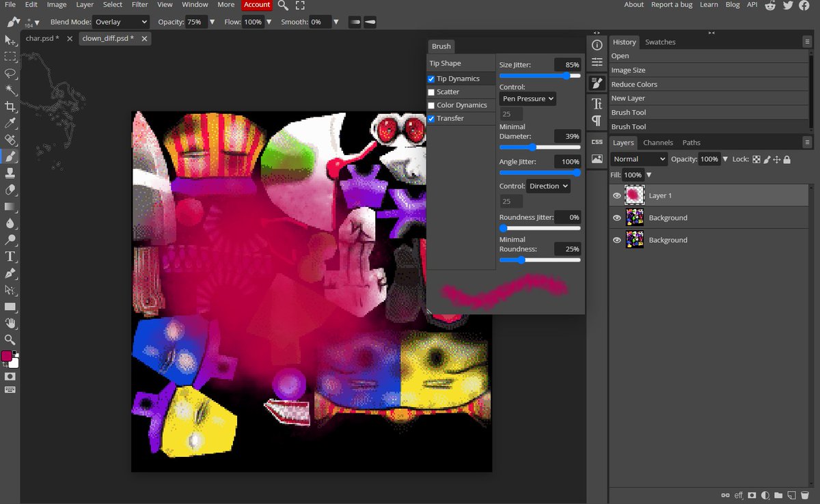Switch to the Swatches tab
This screenshot has height=504, width=820.
point(660,42)
